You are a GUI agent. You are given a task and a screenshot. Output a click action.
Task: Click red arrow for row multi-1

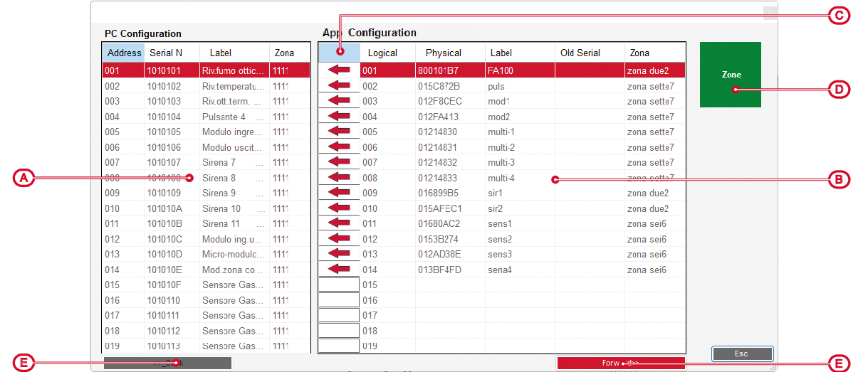click(x=339, y=132)
